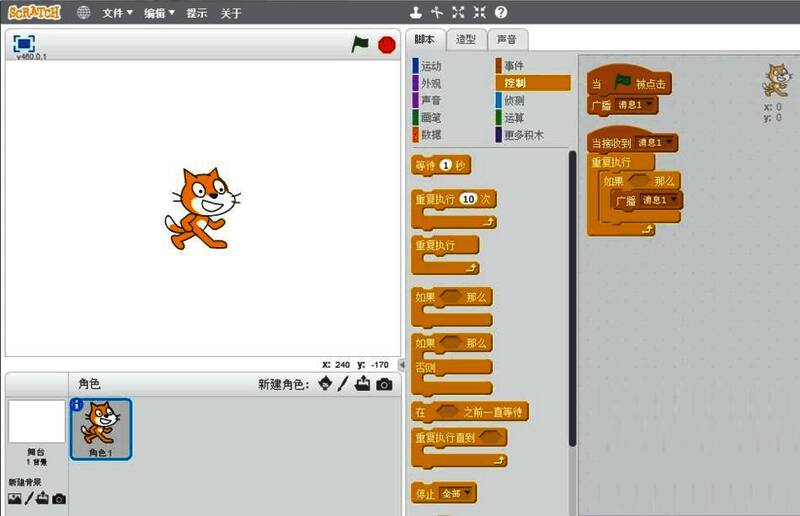This screenshot has height=516, width=800.
Task: Take new sprite from camera
Action: pyautogui.click(x=384, y=384)
